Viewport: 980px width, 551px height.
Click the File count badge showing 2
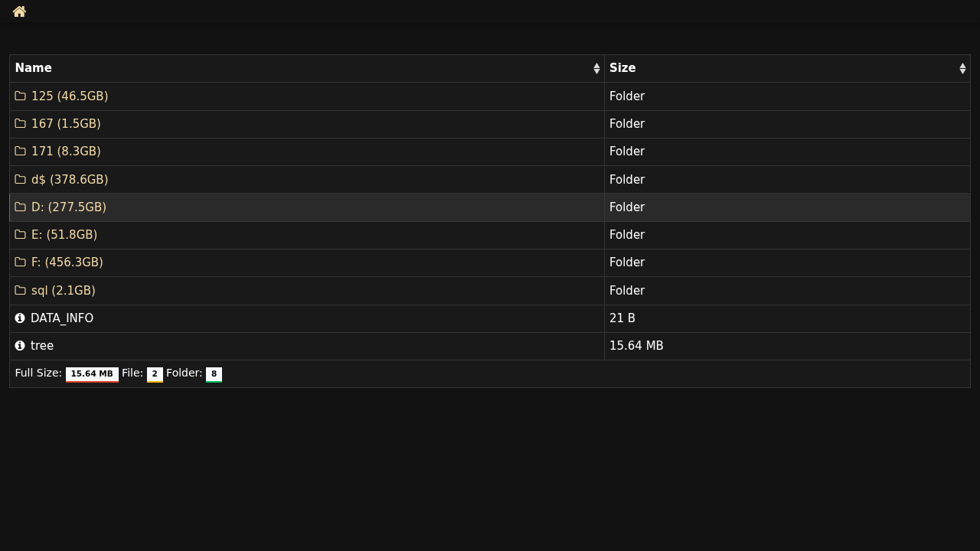(x=155, y=374)
